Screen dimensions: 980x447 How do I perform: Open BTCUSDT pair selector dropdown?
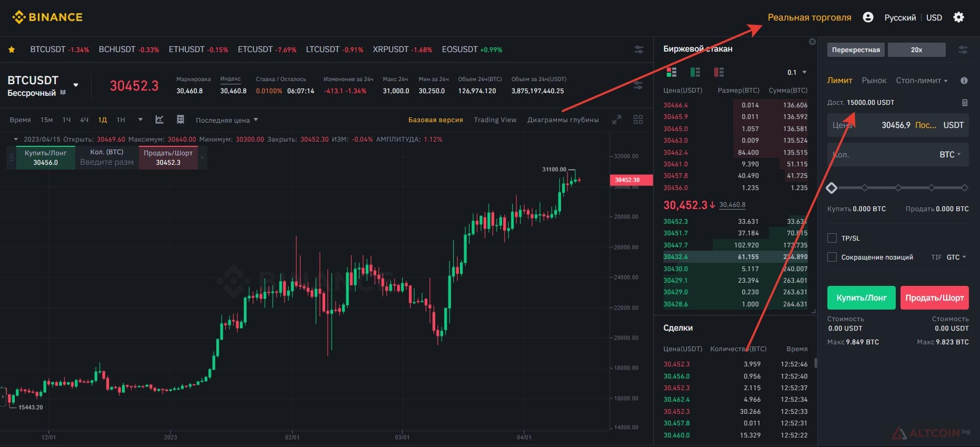click(x=75, y=85)
